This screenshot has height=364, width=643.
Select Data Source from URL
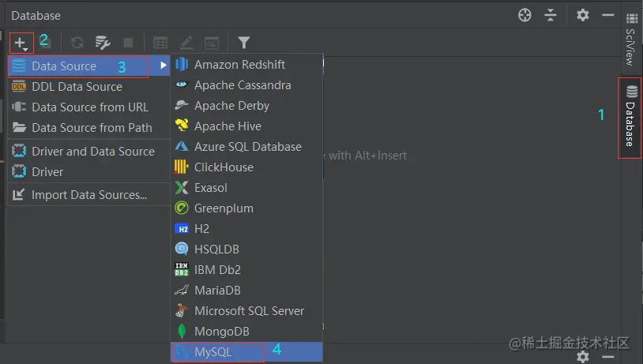88,107
